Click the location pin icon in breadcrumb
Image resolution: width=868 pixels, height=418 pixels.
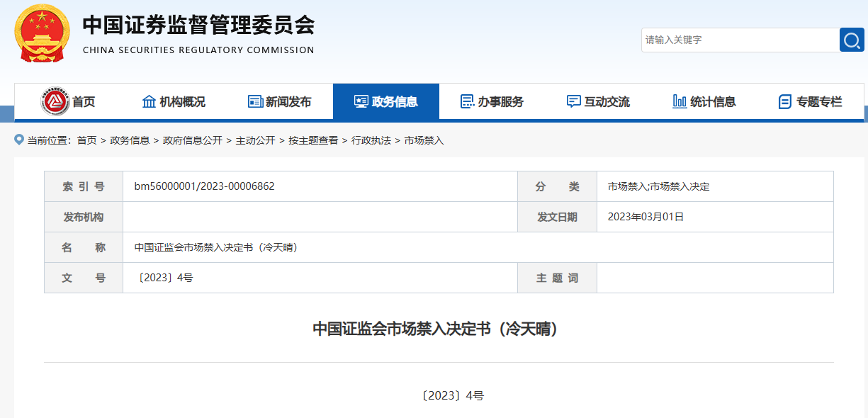pyautogui.click(x=19, y=140)
